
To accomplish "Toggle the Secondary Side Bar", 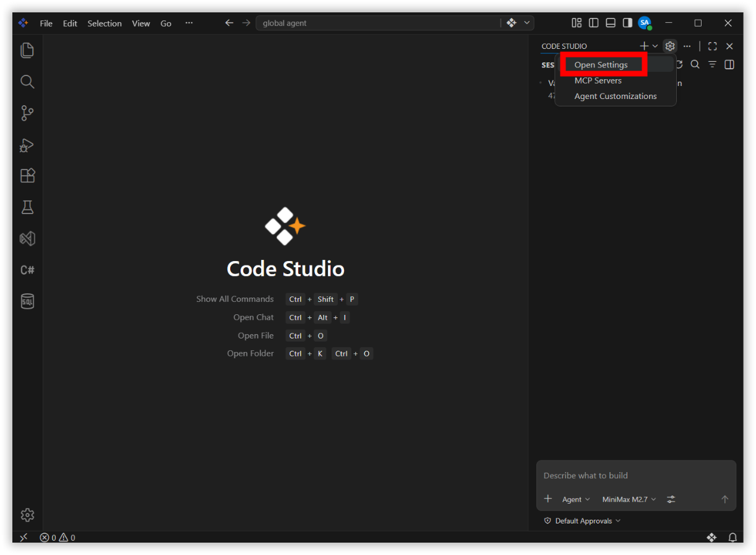I will point(627,23).
